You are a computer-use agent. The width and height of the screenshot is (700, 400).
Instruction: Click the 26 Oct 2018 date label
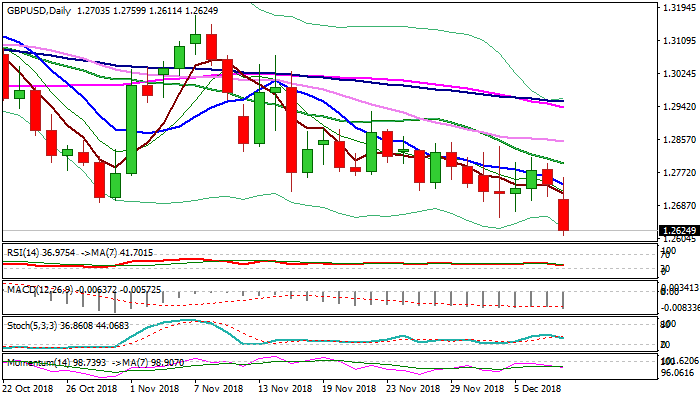(92, 387)
